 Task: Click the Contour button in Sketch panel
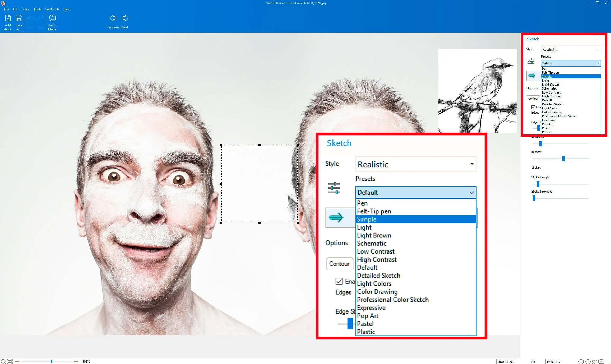tap(533, 98)
